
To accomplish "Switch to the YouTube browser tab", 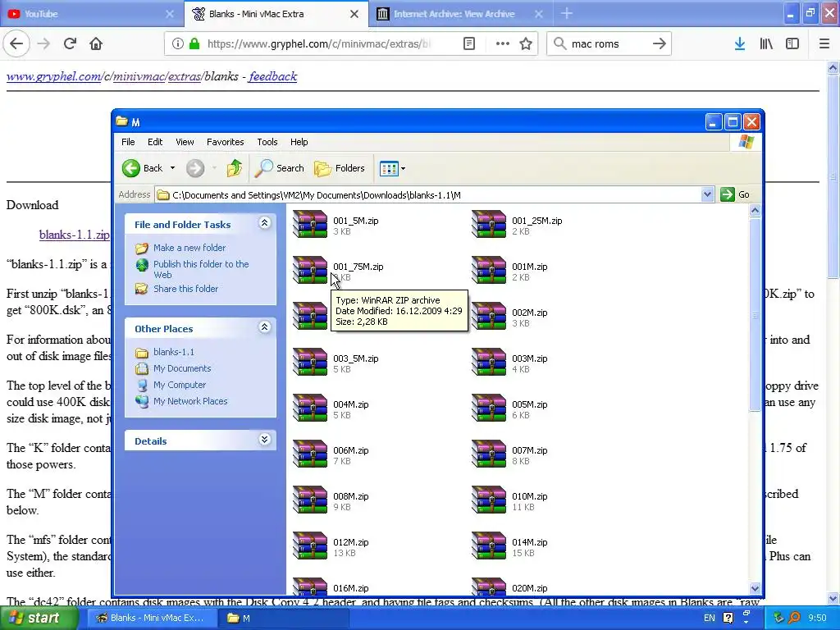I will (91, 14).
